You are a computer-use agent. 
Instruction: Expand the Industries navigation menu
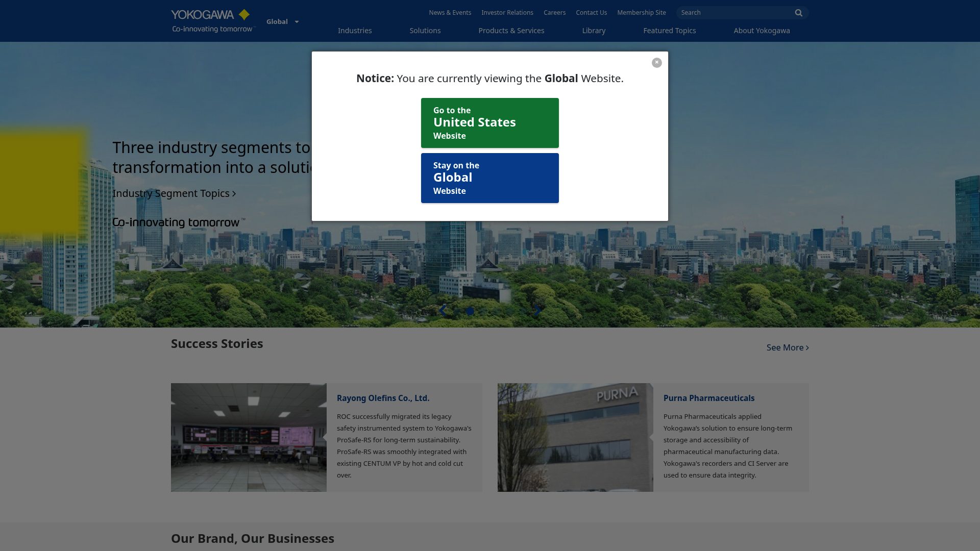pyautogui.click(x=355, y=31)
